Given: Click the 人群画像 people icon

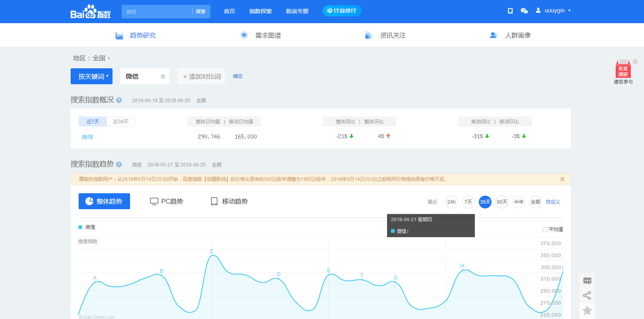Looking at the screenshot, I should tap(494, 36).
